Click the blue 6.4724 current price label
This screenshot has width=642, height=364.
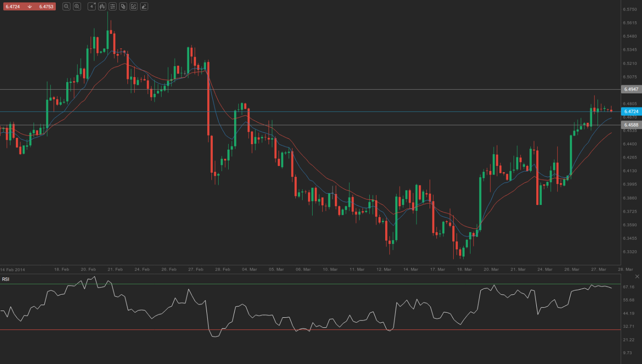[631, 112]
